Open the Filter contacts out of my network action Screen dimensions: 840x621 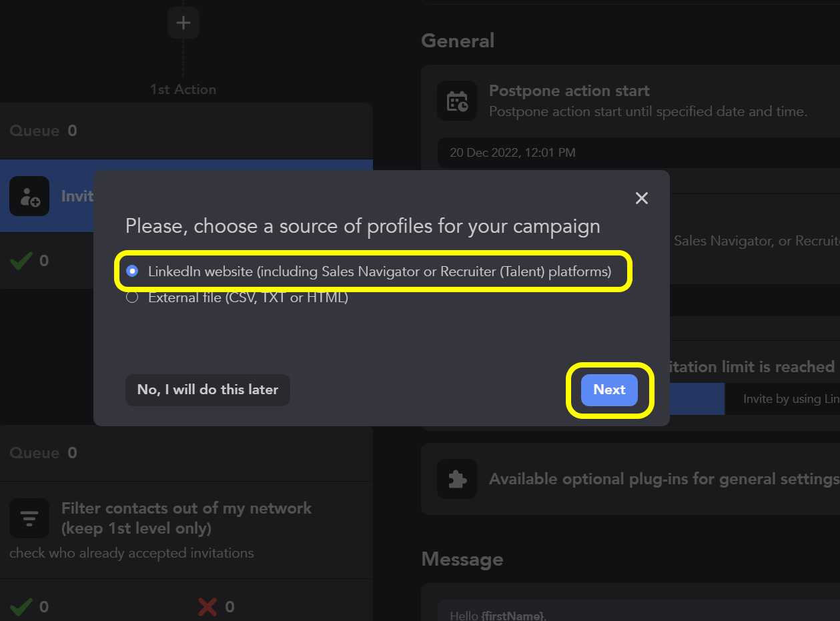click(186, 518)
